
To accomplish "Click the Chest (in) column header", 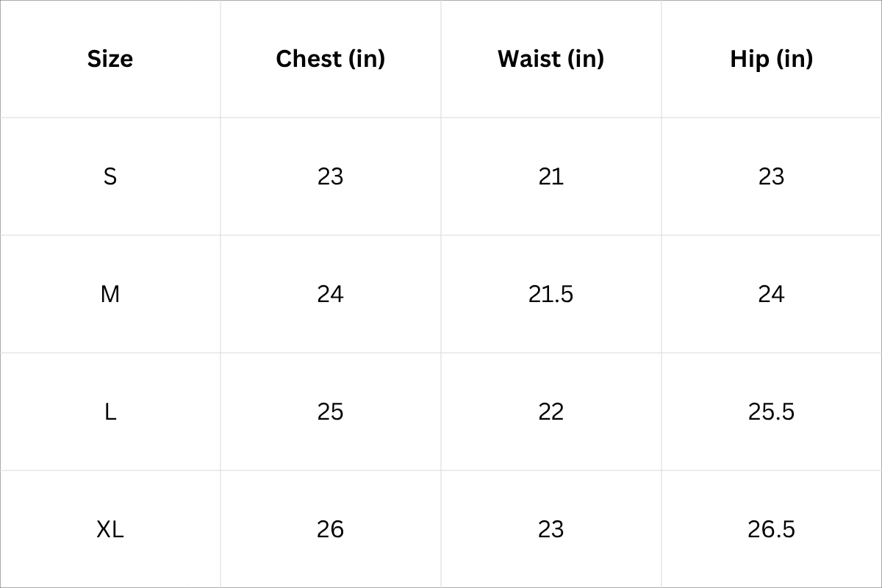I will tap(330, 59).
